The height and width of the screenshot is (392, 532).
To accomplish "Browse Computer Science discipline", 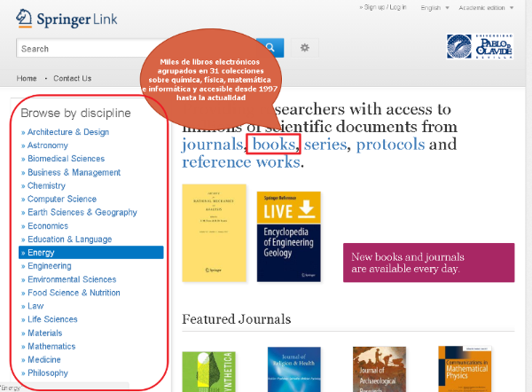I will coord(62,199).
